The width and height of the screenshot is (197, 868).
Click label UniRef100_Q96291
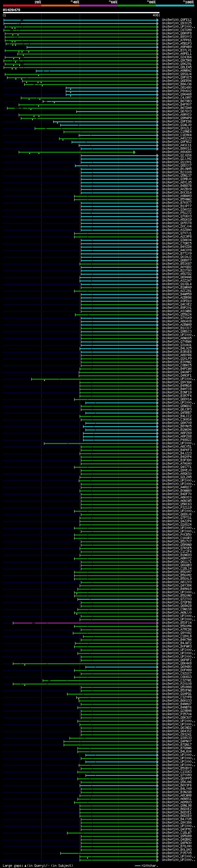pos(177,64)
